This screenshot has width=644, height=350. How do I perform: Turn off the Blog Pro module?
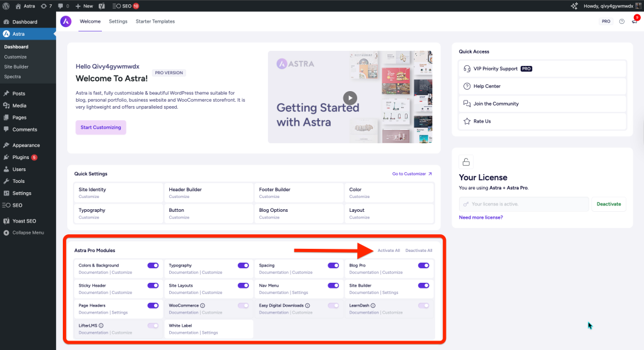pyautogui.click(x=423, y=266)
